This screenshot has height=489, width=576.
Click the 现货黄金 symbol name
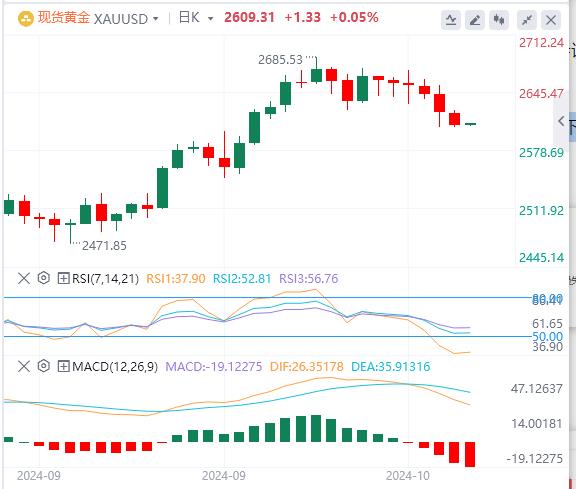(x=64, y=18)
